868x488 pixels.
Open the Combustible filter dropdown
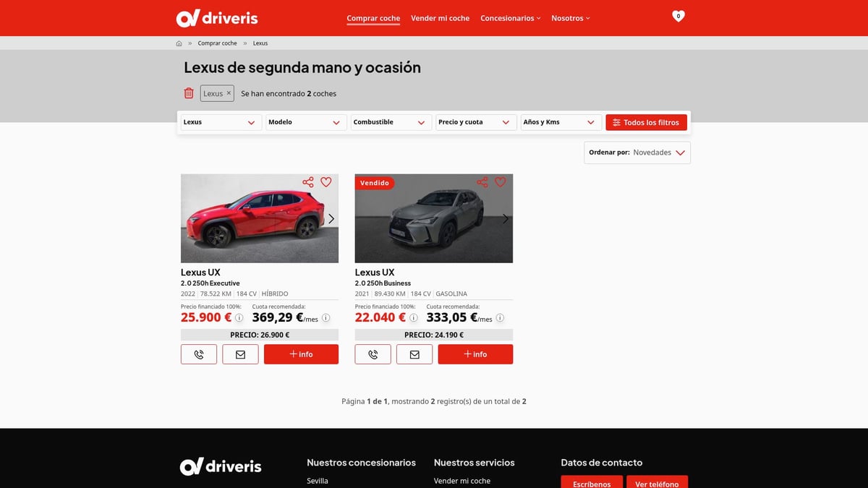point(391,122)
